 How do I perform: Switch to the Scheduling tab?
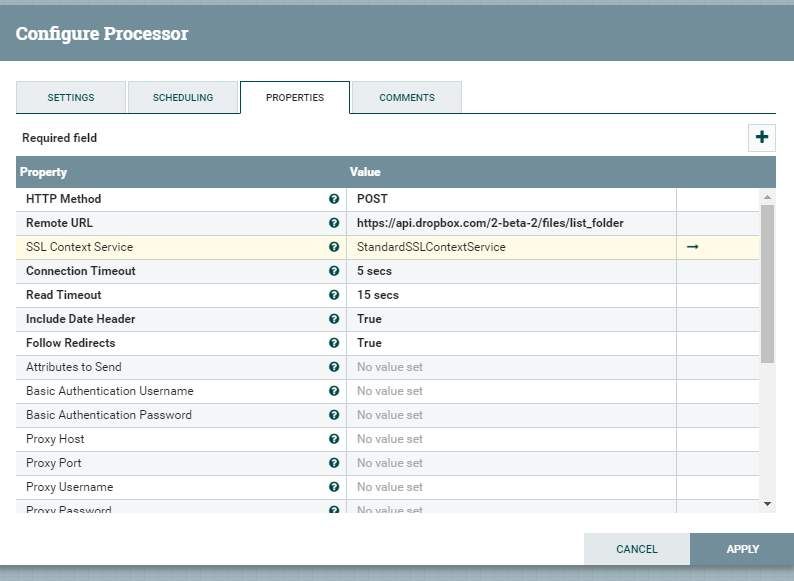point(183,98)
